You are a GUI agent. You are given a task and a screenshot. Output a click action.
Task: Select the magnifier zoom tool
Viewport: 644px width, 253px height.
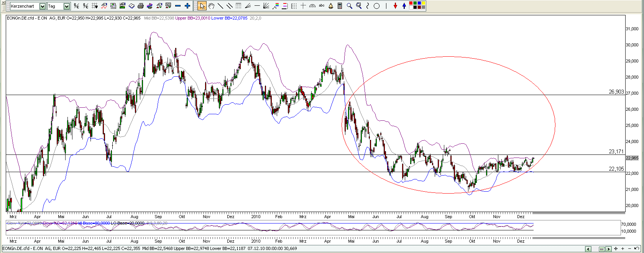click(350, 6)
